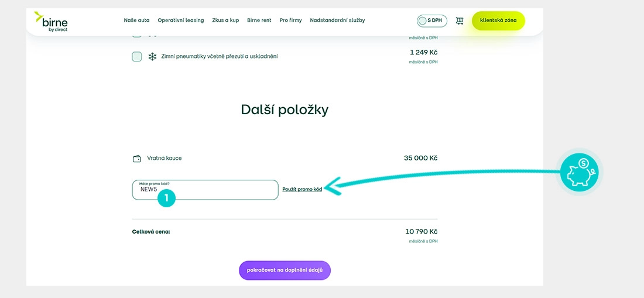The width and height of the screenshot is (644, 298).
Task: Click the 1 249 Kč price
Action: click(423, 52)
